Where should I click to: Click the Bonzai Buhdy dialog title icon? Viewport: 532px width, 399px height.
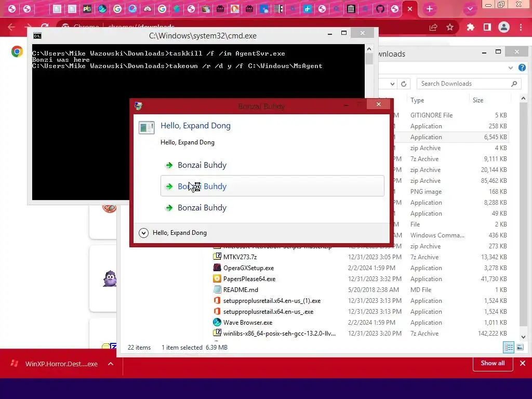tap(138, 105)
